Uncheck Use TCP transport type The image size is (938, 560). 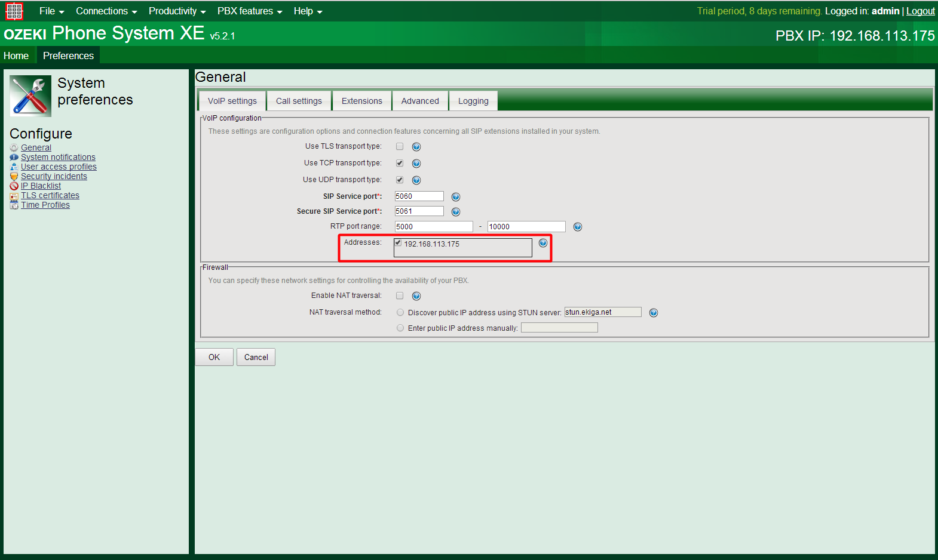pos(400,163)
